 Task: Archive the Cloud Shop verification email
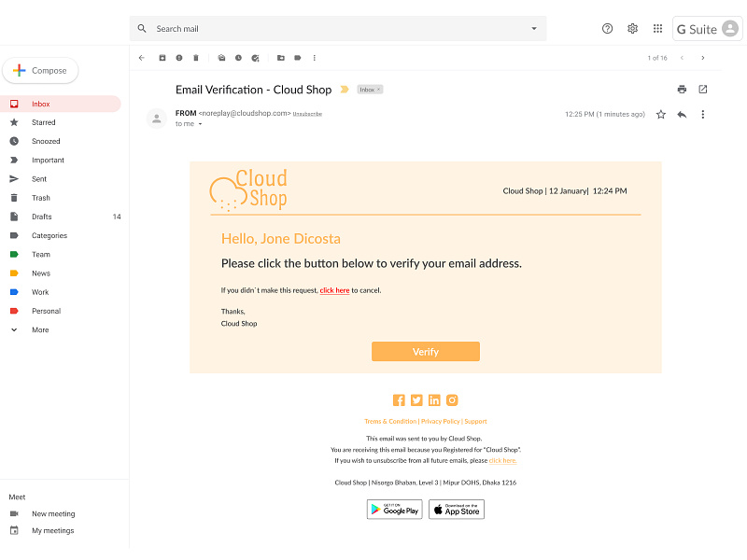162,58
